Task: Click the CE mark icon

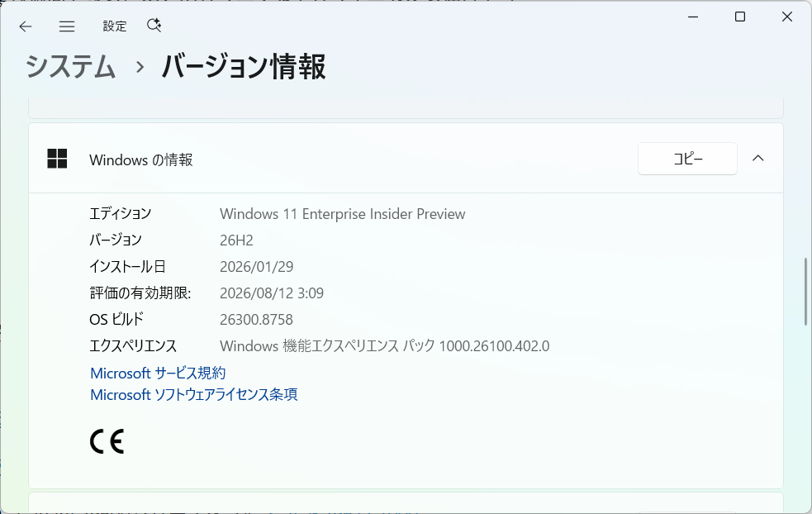Action: pos(107,441)
